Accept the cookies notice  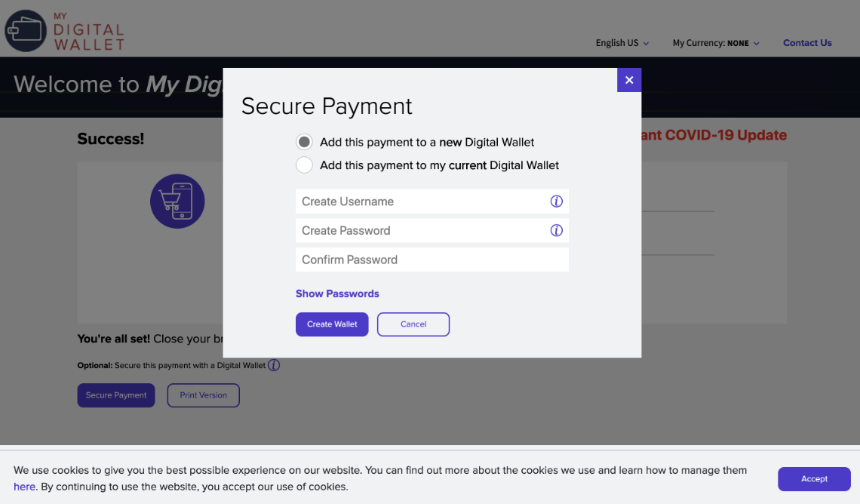(814, 479)
